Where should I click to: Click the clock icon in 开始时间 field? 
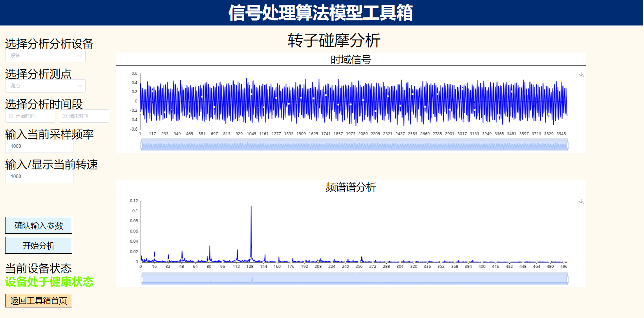click(11, 116)
